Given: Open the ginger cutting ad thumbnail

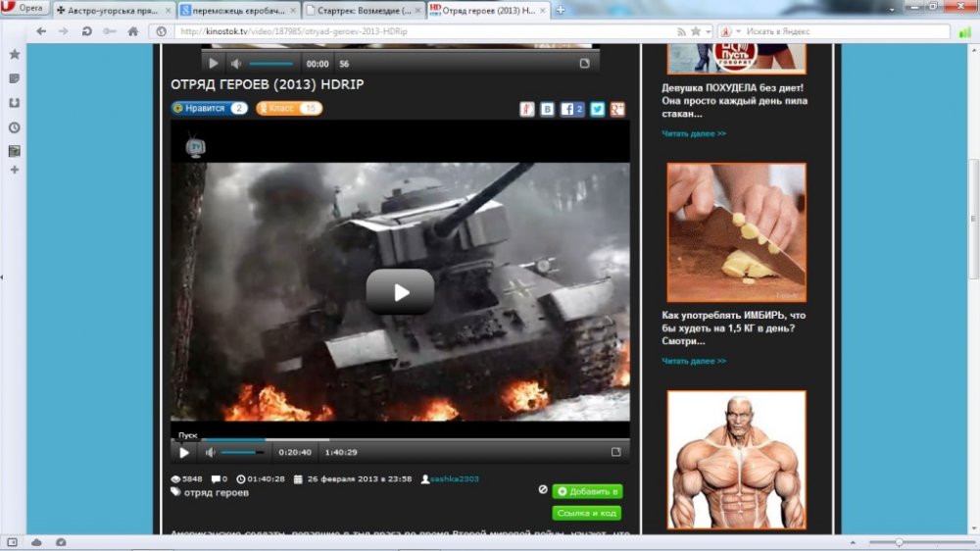Looking at the screenshot, I should click(736, 232).
